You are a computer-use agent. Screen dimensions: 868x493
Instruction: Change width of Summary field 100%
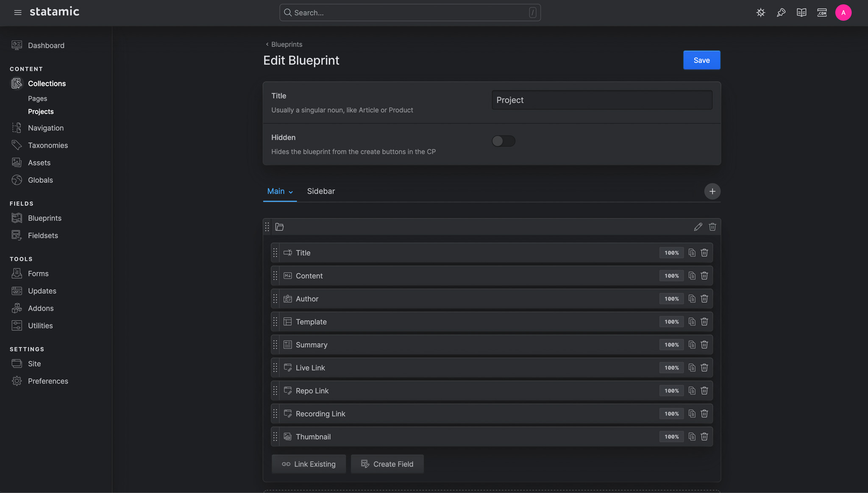click(671, 345)
